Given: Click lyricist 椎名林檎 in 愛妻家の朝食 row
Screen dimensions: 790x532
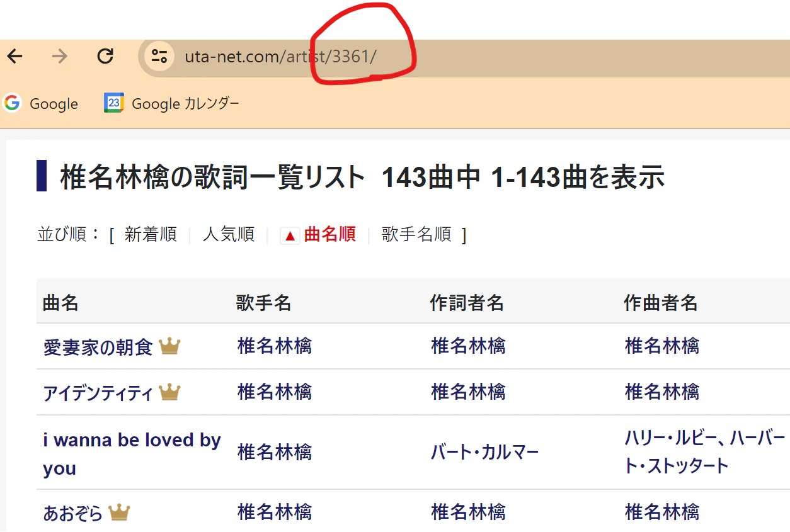Looking at the screenshot, I should coord(468,346).
